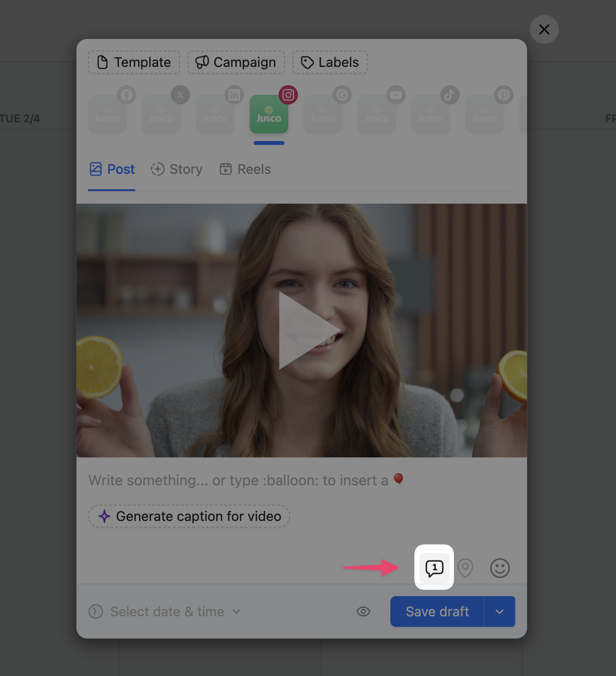Viewport: 616px width, 676px height.
Task: Click the Save draft button
Action: click(437, 611)
